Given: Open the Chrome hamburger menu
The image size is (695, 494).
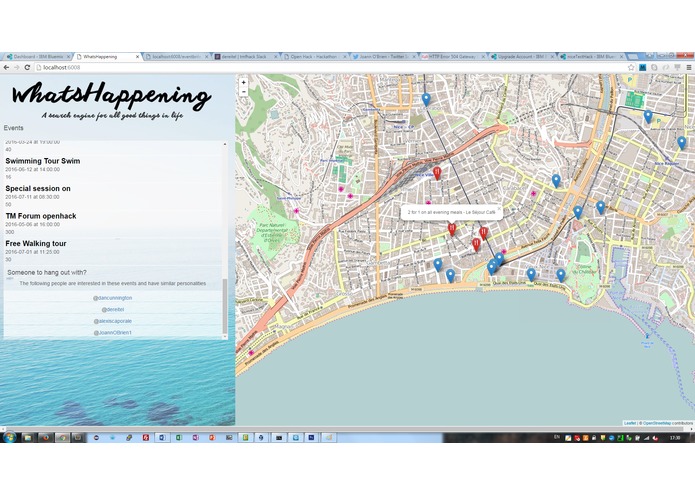Looking at the screenshot, I should click(x=689, y=67).
